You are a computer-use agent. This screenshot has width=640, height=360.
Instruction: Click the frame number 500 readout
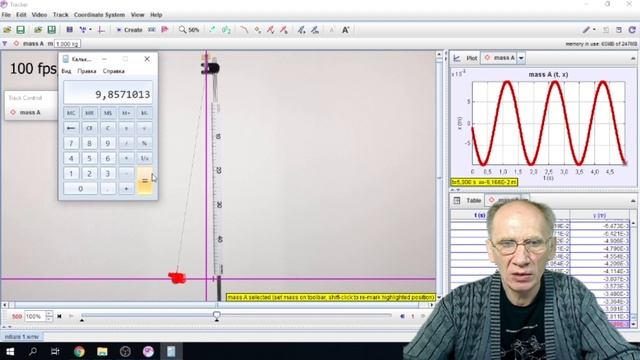tap(17, 316)
